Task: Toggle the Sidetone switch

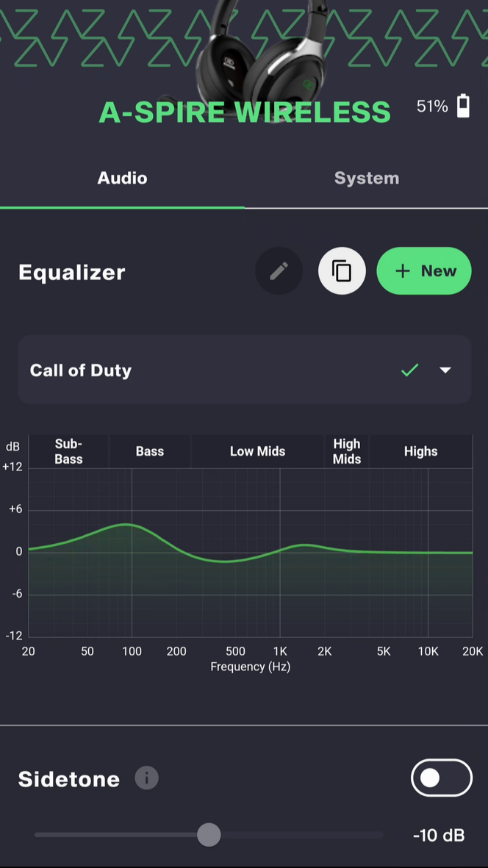Action: tap(442, 778)
